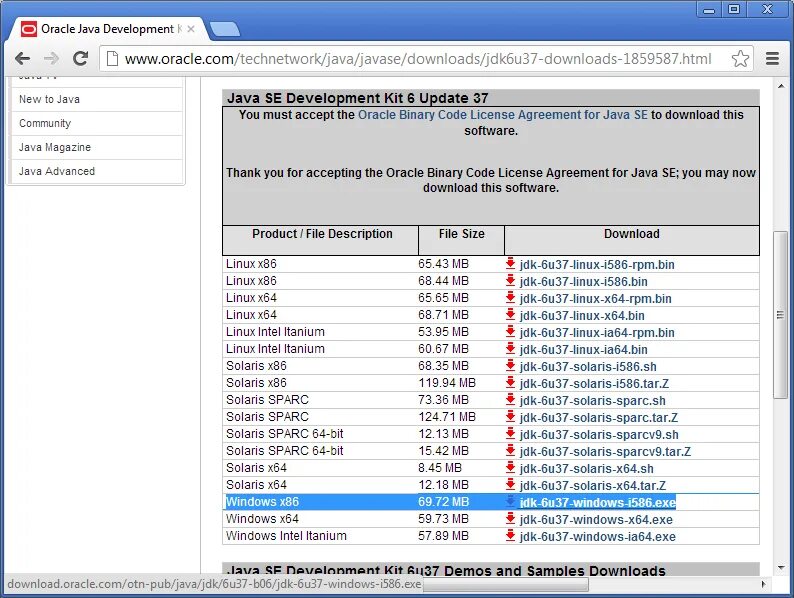794x598 pixels.
Task: Click download icon for jdk-6u37-solaris-x64.sh
Action: pyautogui.click(x=510, y=467)
